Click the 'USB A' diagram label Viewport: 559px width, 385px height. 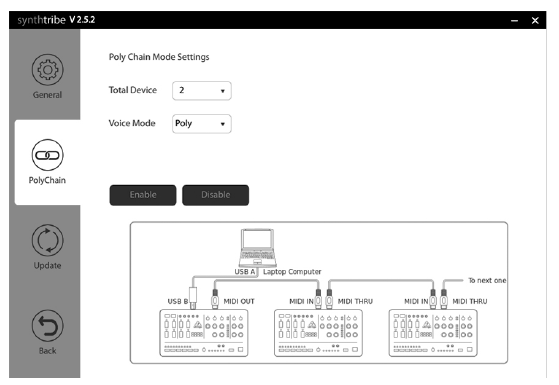coord(245,272)
